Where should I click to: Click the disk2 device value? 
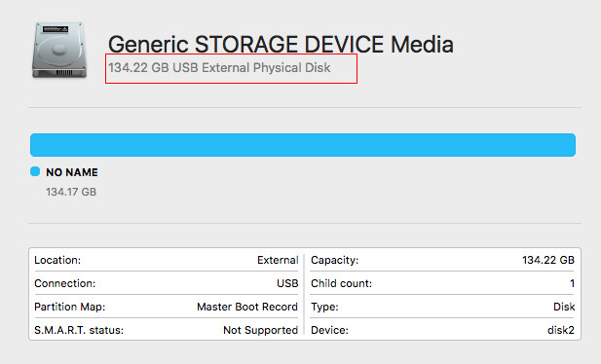tap(561, 330)
